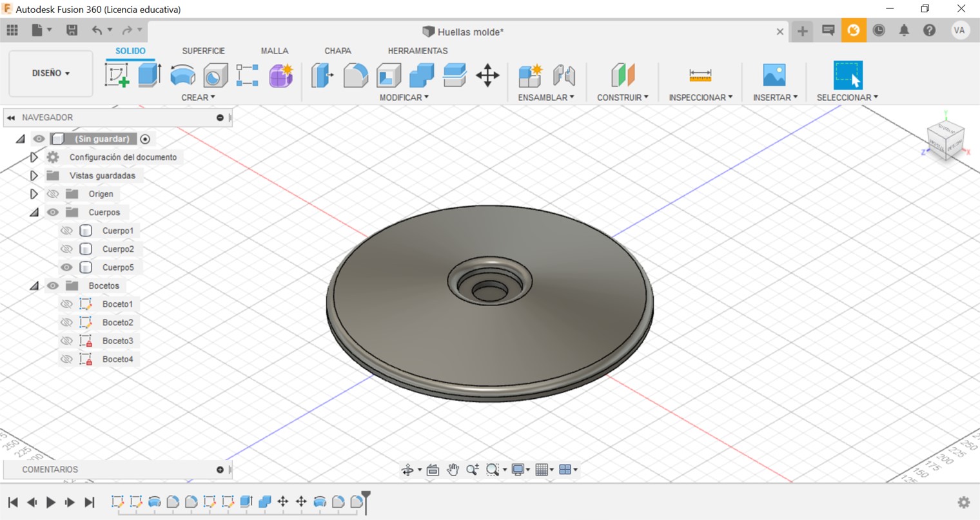The height and width of the screenshot is (520, 980).
Task: Open the Help question mark icon
Action: [929, 30]
